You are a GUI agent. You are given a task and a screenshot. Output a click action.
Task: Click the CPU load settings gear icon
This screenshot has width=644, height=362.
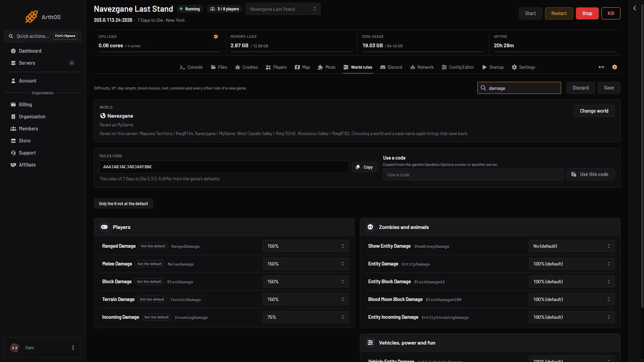click(x=216, y=37)
